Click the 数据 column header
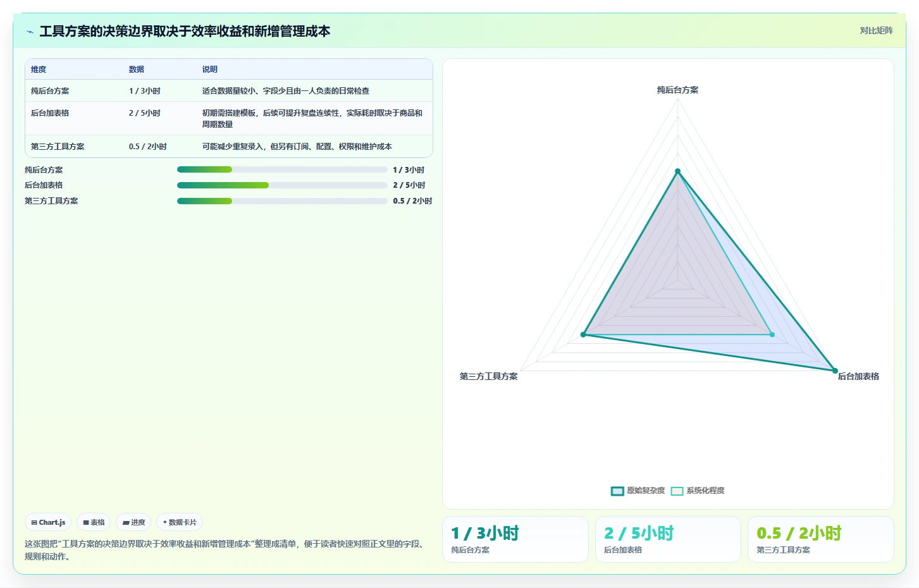Screen dimensions: 919x588 pos(137,70)
